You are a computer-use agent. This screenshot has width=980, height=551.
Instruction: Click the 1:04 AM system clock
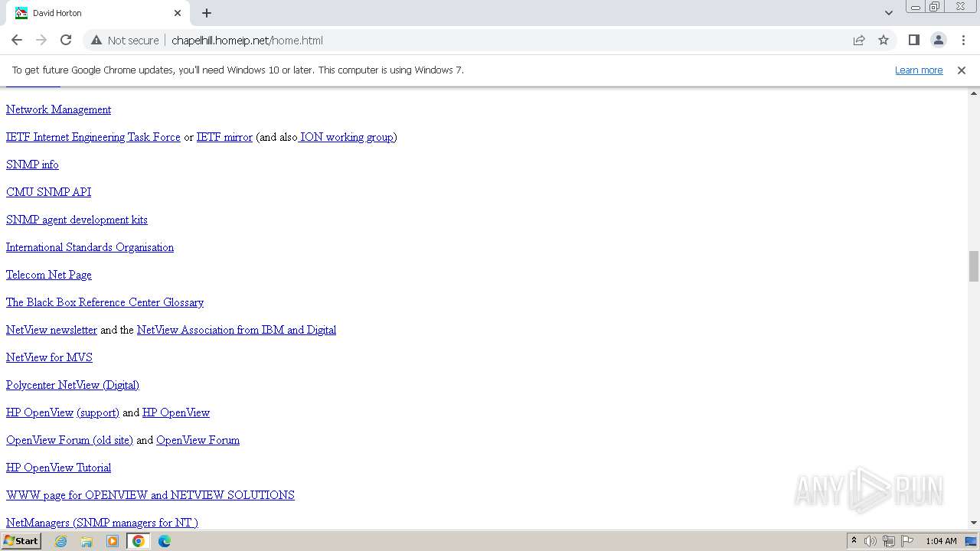(x=941, y=541)
